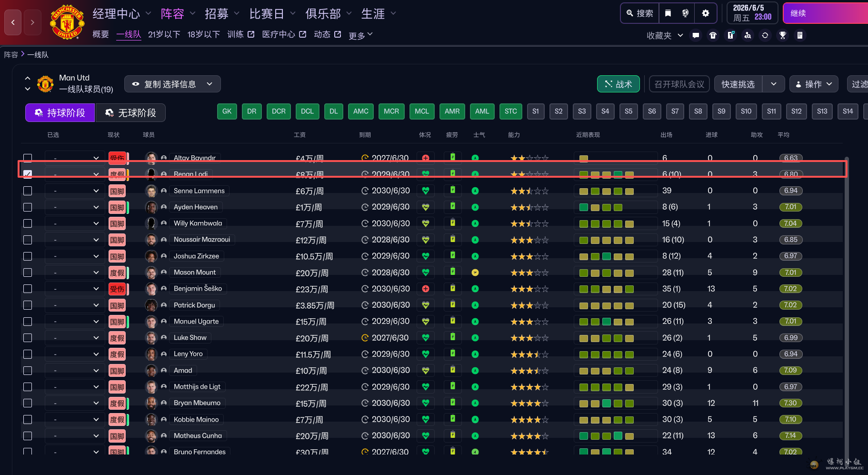The height and width of the screenshot is (475, 868).
Task: Click the trophy competitions icon
Action: [x=782, y=35]
